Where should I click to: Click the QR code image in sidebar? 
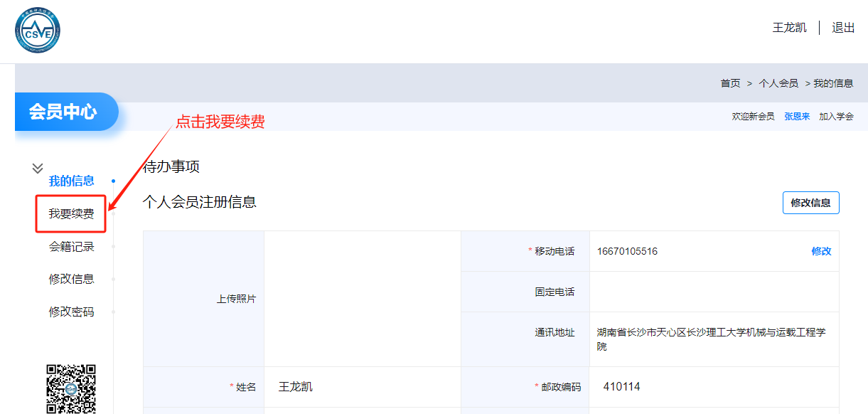[71, 388]
